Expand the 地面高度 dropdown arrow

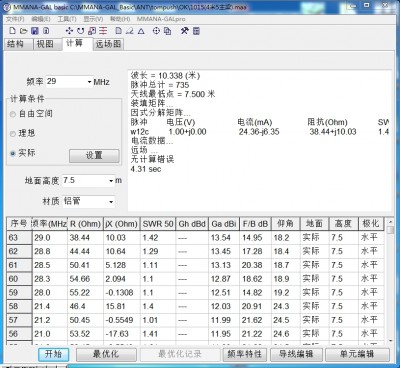(x=111, y=181)
